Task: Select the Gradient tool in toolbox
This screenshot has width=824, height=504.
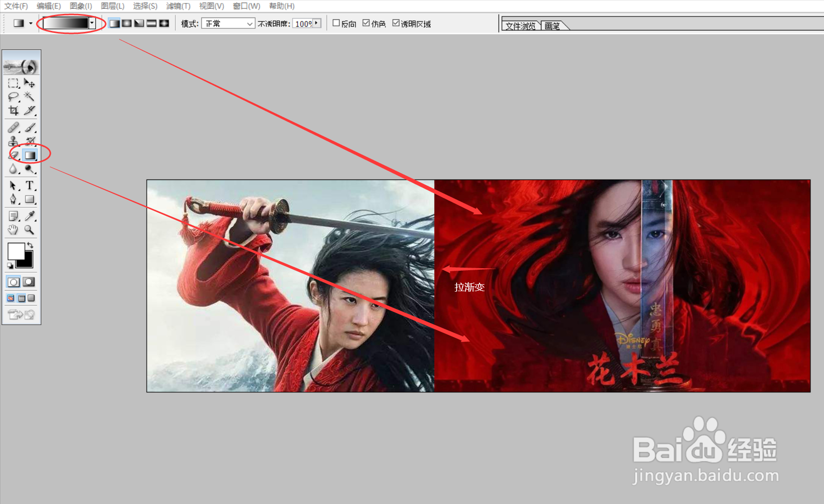Action: tap(30, 155)
